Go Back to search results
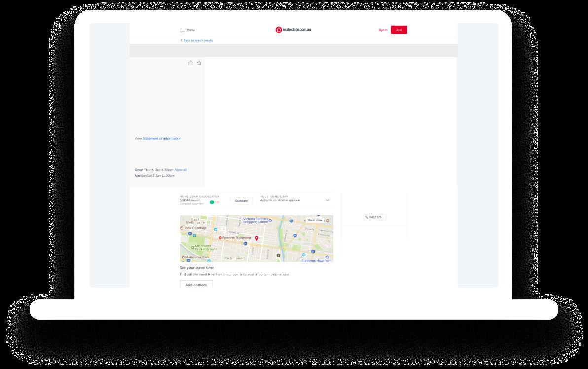The height and width of the screenshot is (369, 588). click(x=196, y=40)
